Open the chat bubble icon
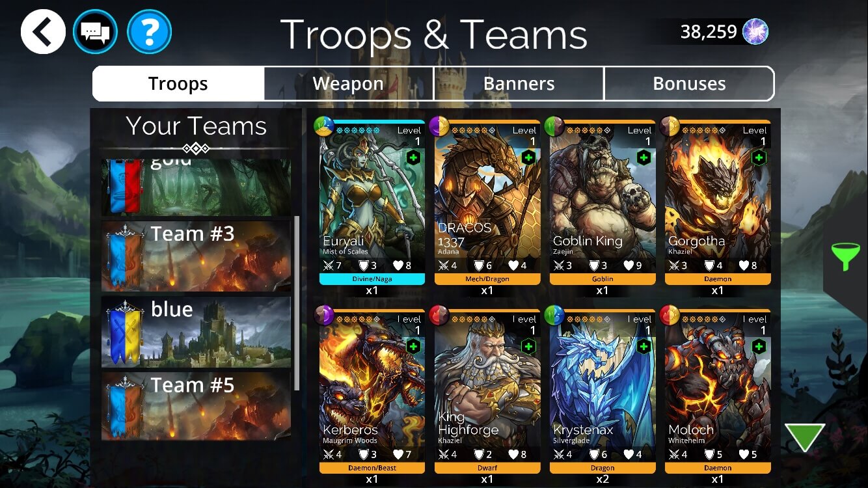Image resolution: width=868 pixels, height=488 pixels. click(95, 31)
